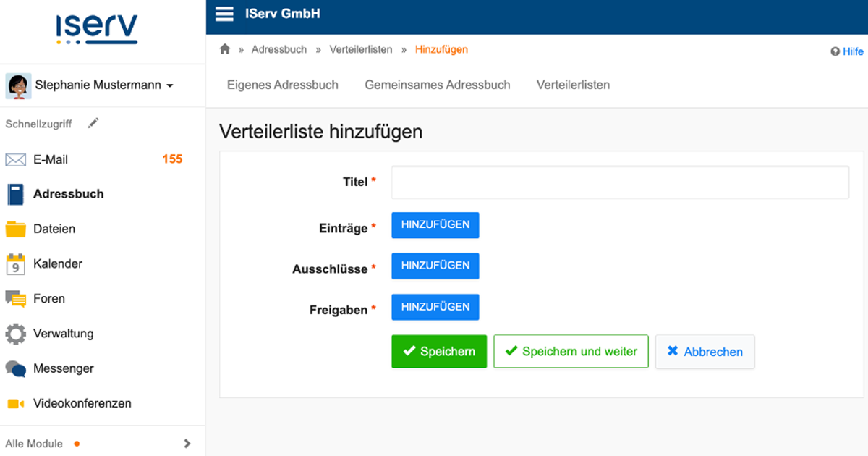Edit Schnellzugriff with the pencil icon

93,124
